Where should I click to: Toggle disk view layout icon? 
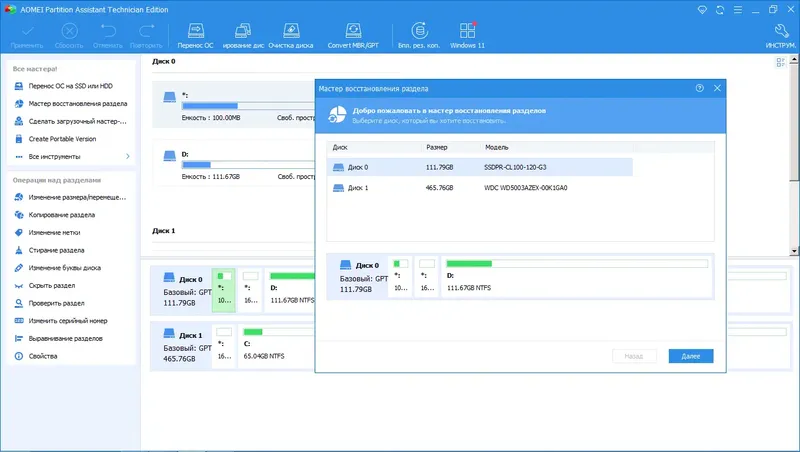pyautogui.click(x=781, y=63)
